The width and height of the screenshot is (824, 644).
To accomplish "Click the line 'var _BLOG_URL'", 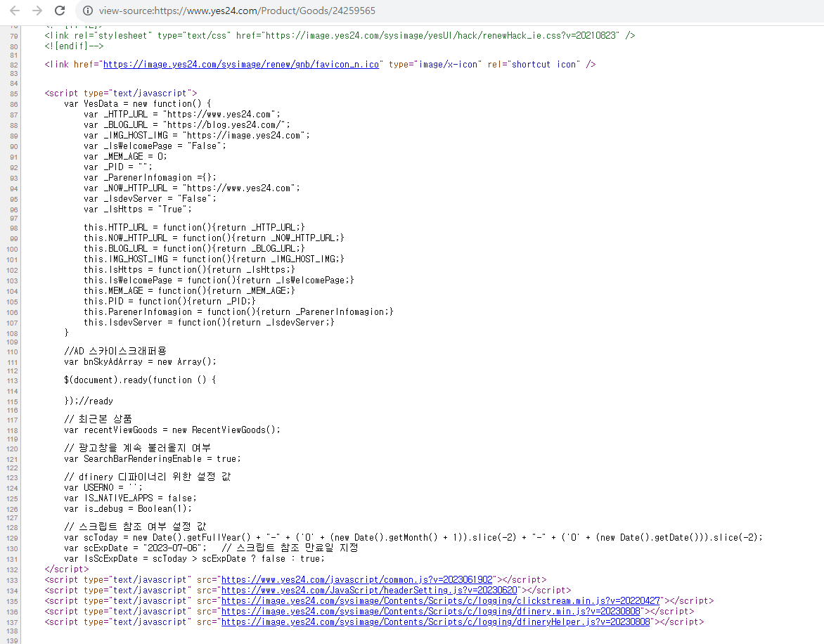I will [186, 125].
